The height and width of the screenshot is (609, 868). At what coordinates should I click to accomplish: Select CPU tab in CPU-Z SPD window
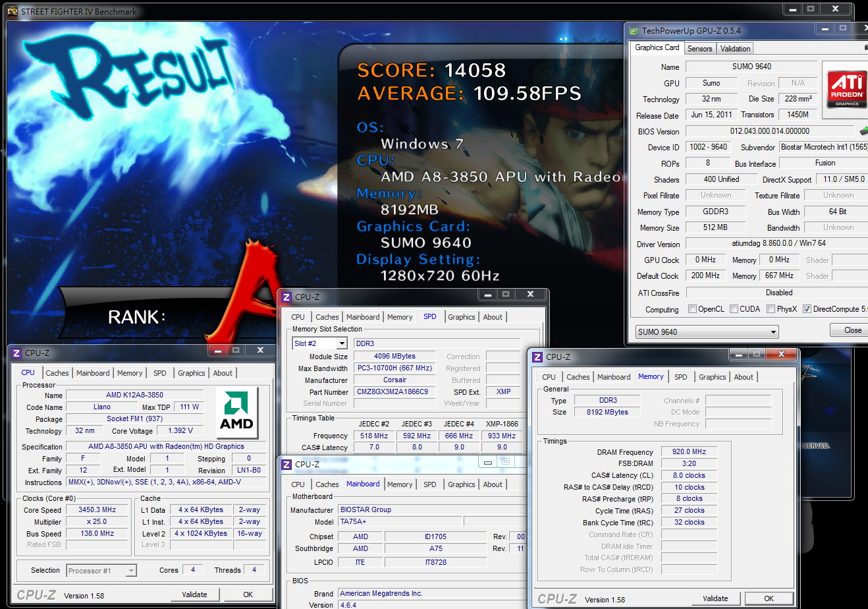coord(298,317)
